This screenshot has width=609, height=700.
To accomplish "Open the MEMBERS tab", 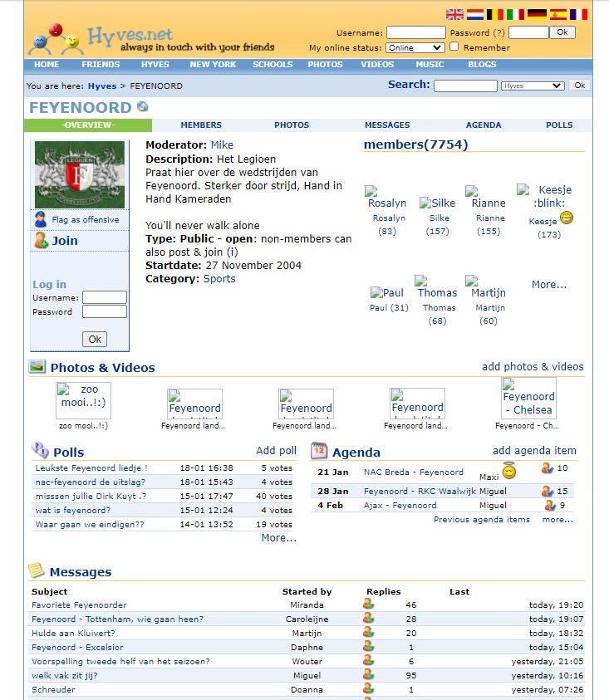I will (x=201, y=125).
